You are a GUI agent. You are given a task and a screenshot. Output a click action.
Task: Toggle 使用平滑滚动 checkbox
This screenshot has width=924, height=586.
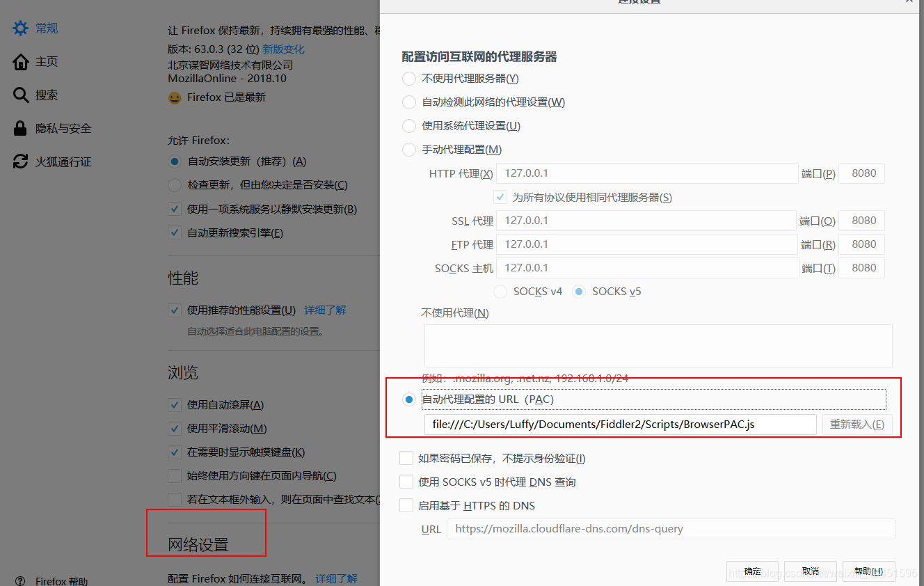pos(175,429)
